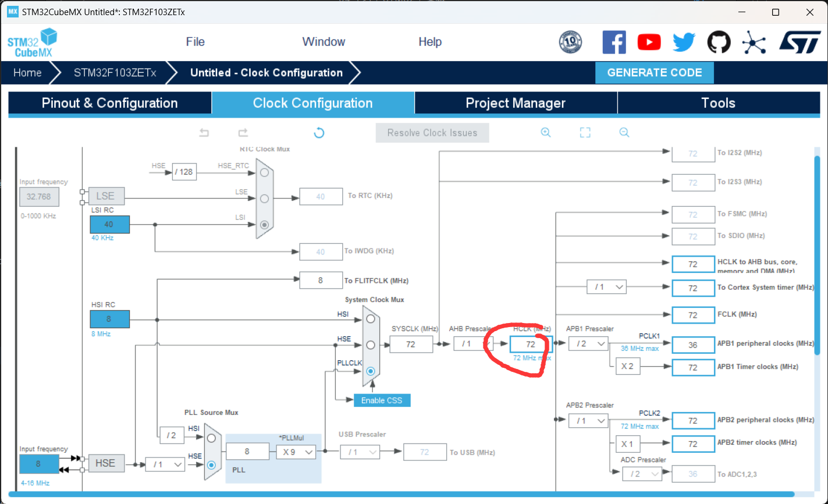Click the undo arrow in clock toolbar

tap(204, 133)
